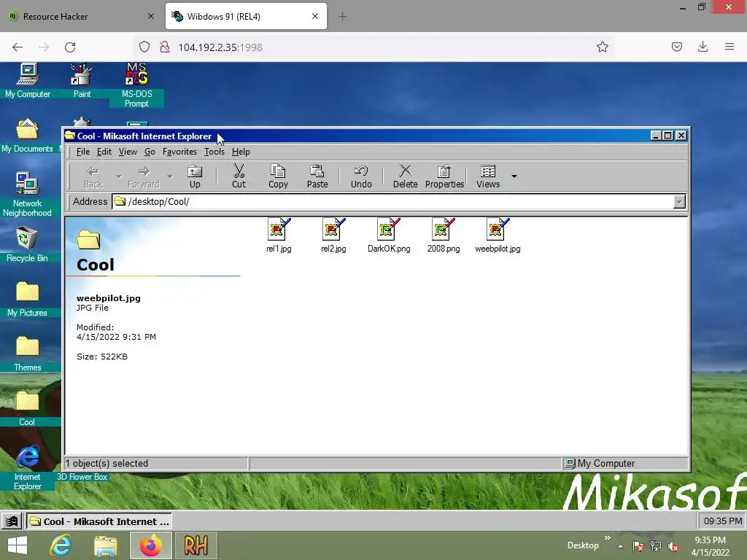Expand the Desktop toolbar chevron
747x560 pixels.
point(608,538)
